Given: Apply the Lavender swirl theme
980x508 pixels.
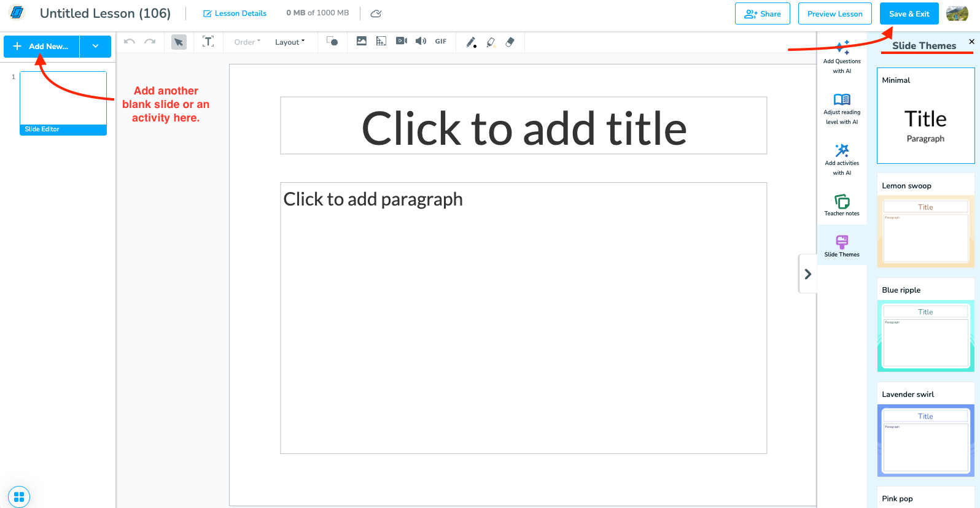Looking at the screenshot, I should coord(925,429).
